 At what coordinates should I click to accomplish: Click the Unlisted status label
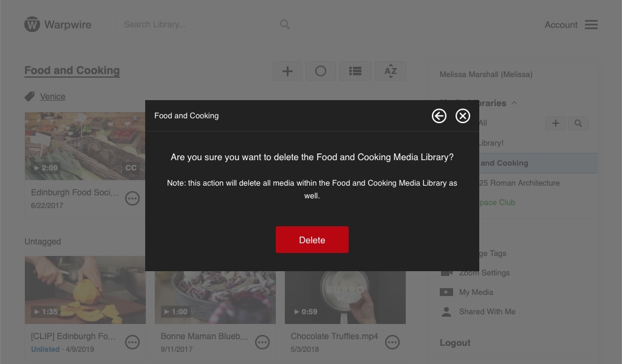(x=45, y=349)
